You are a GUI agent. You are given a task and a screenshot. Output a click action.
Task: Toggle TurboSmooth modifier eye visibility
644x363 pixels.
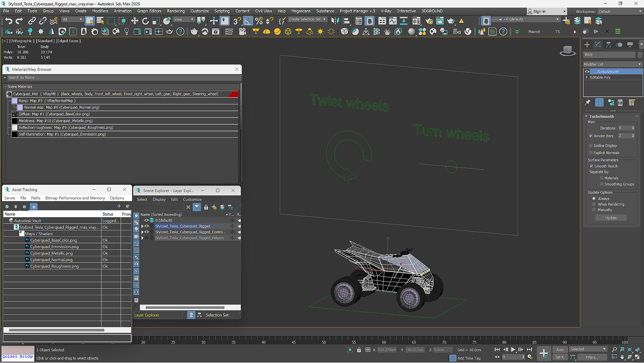click(x=587, y=72)
